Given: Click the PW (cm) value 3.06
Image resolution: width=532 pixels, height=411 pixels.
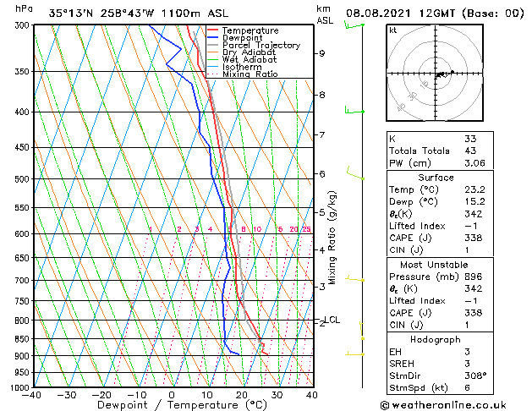Looking at the screenshot, I should (474, 163).
